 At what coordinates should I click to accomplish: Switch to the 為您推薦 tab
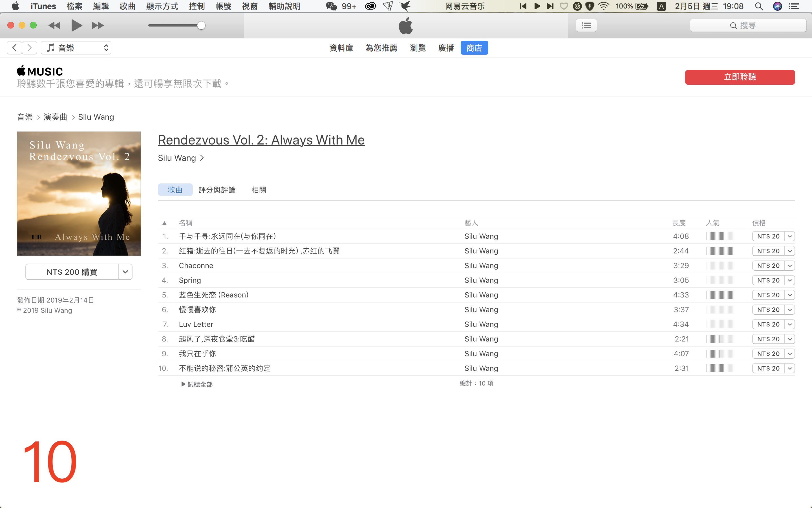[x=381, y=48]
